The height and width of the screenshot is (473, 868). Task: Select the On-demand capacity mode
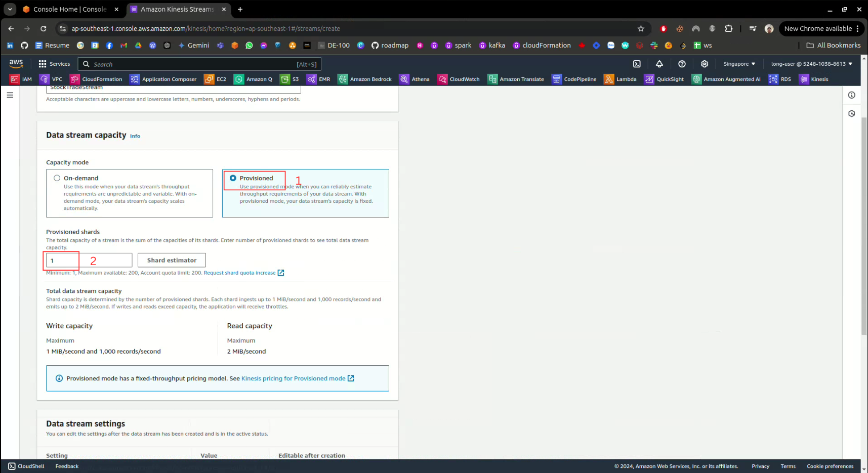point(57,178)
